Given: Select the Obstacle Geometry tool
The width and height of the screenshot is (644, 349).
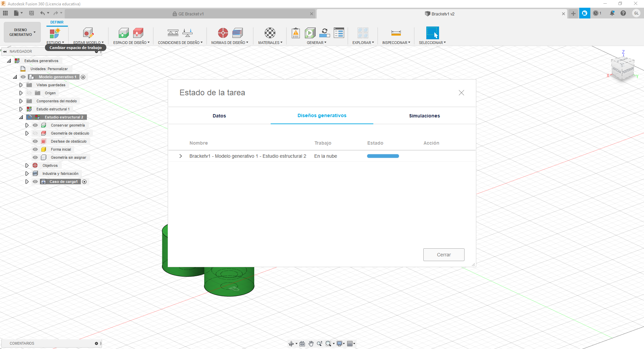Looking at the screenshot, I should coord(138,33).
